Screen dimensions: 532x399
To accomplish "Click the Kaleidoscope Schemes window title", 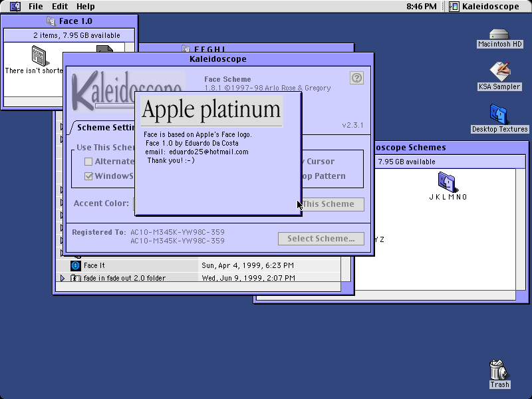I will click(x=410, y=148).
